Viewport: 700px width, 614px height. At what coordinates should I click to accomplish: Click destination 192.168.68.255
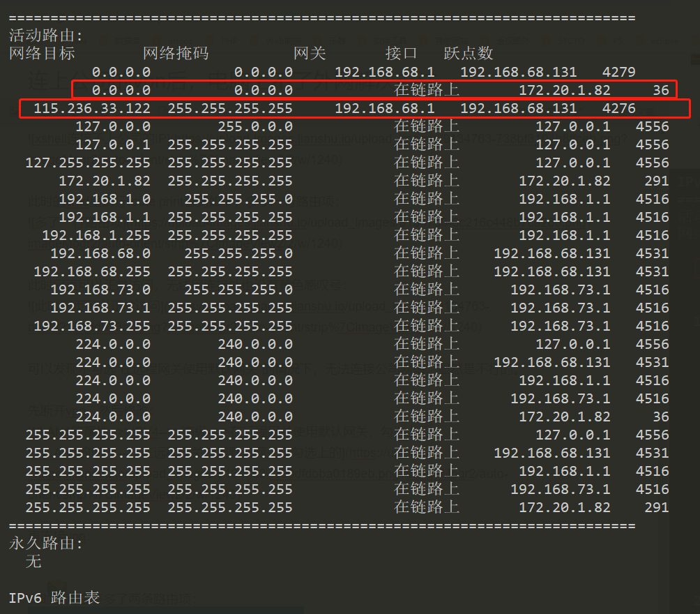click(x=92, y=271)
